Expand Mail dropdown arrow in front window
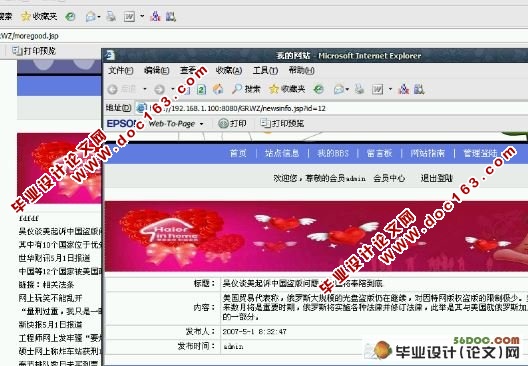 [347, 90]
